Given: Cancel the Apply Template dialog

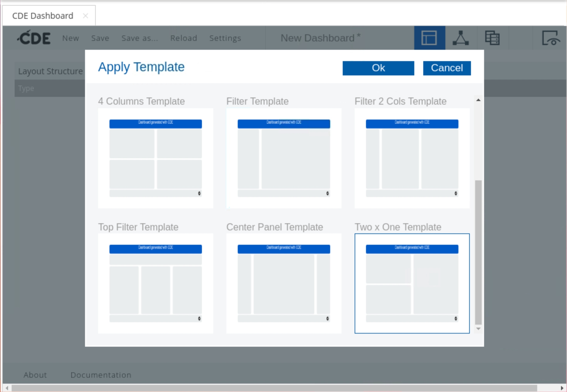Looking at the screenshot, I should pos(447,68).
